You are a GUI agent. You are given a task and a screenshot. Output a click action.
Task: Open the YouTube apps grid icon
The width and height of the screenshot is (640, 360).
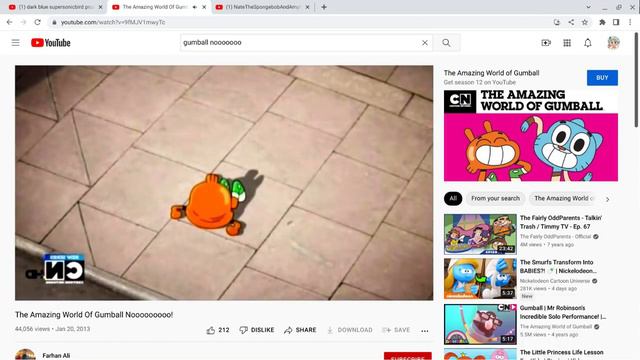point(567,42)
